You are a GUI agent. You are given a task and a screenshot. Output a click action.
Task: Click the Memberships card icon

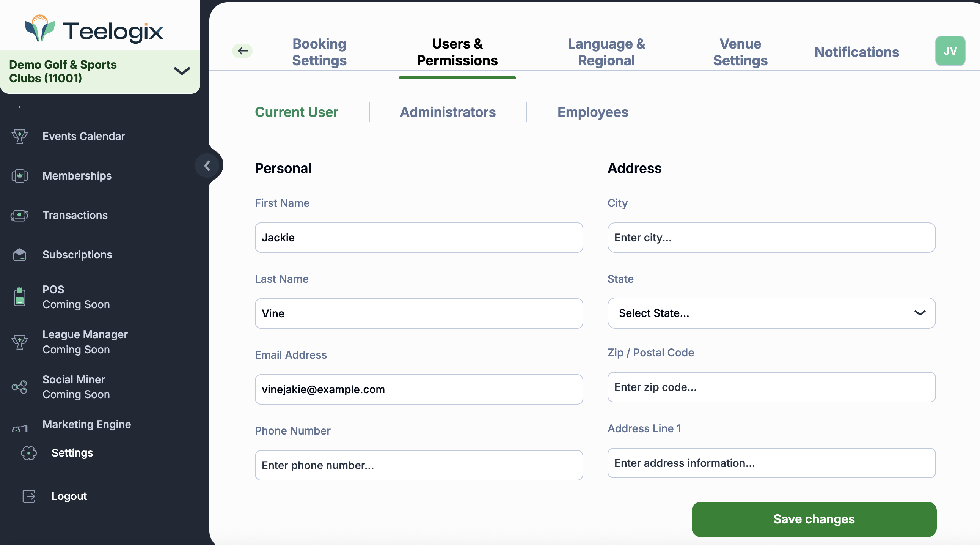click(x=19, y=176)
